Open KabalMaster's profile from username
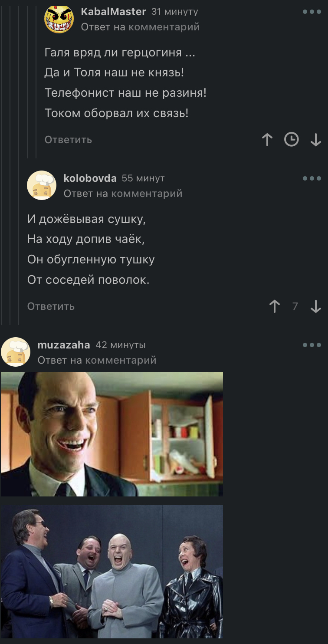The image size is (328, 644). tap(114, 12)
